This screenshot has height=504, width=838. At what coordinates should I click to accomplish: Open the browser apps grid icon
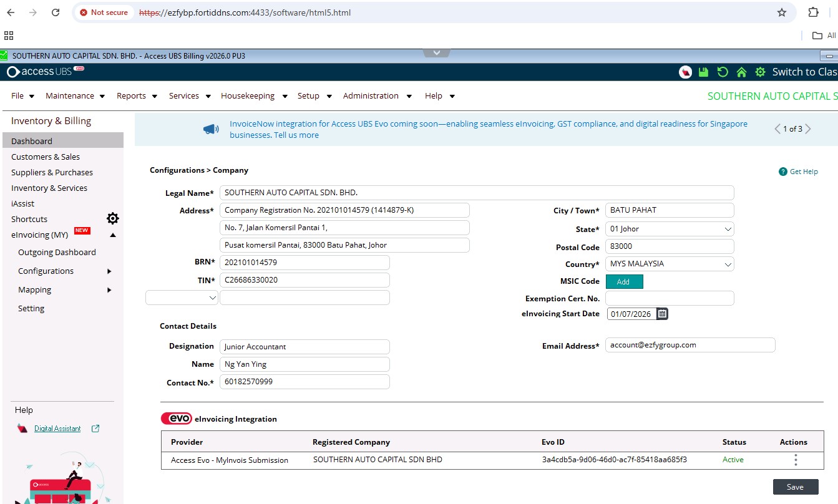9,36
